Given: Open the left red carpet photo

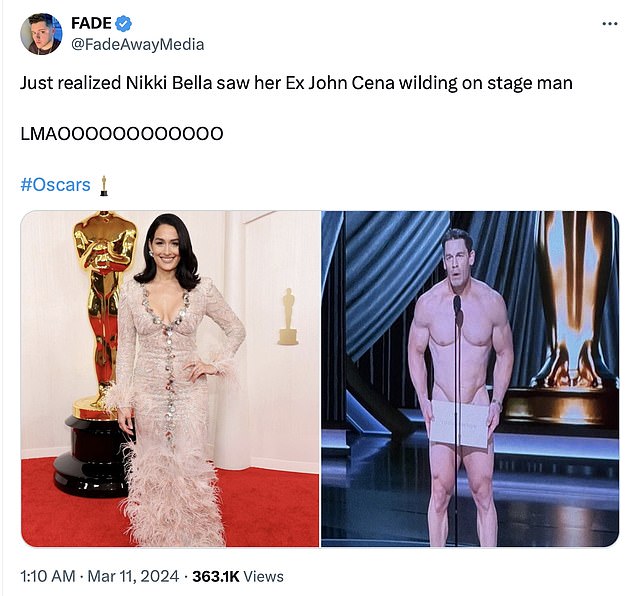Looking at the screenshot, I should click(x=170, y=379).
